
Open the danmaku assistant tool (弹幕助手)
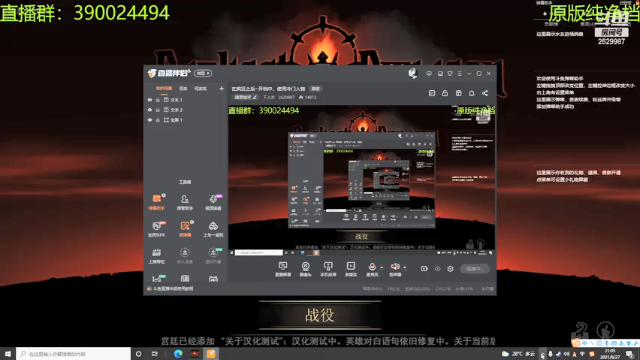click(157, 202)
